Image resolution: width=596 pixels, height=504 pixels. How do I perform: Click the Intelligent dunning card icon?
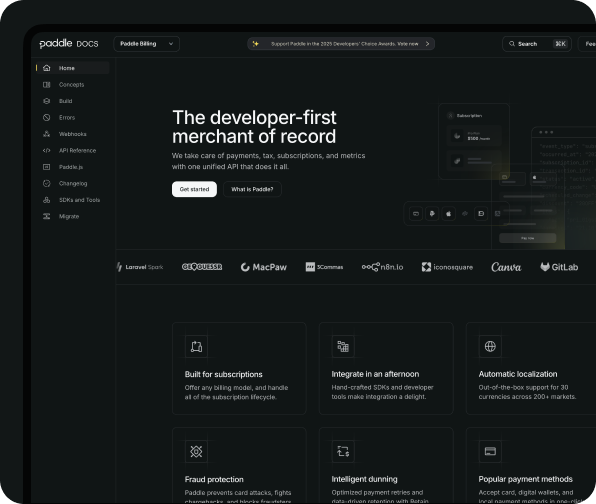tap(343, 451)
